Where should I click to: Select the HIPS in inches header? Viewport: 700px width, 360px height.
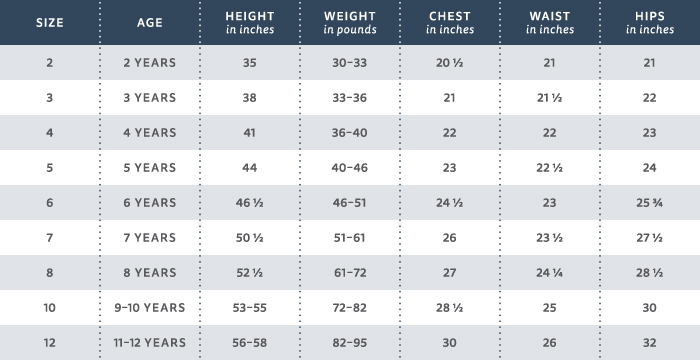click(x=650, y=23)
